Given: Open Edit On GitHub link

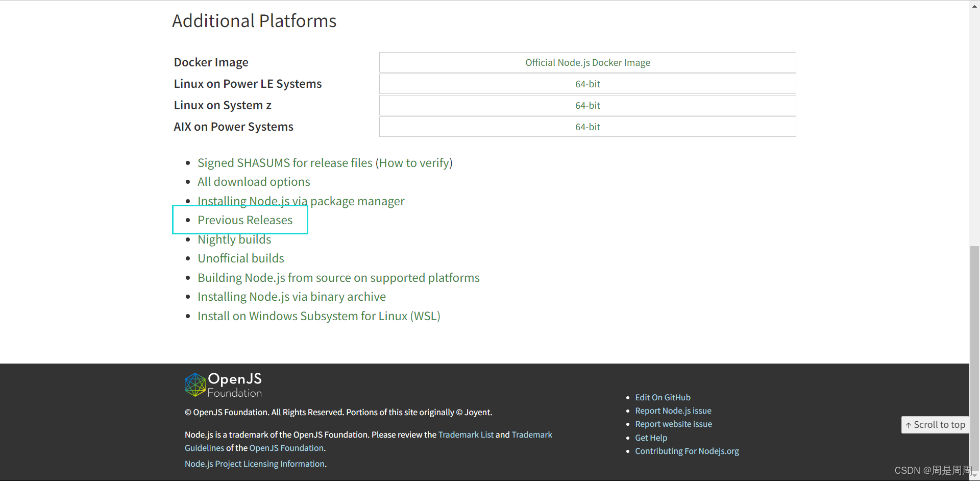Looking at the screenshot, I should tap(663, 397).
